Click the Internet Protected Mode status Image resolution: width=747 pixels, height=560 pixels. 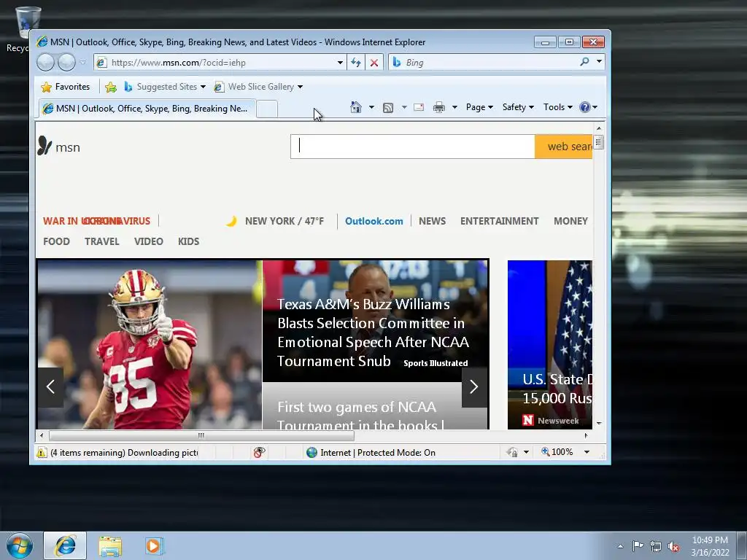point(371,452)
